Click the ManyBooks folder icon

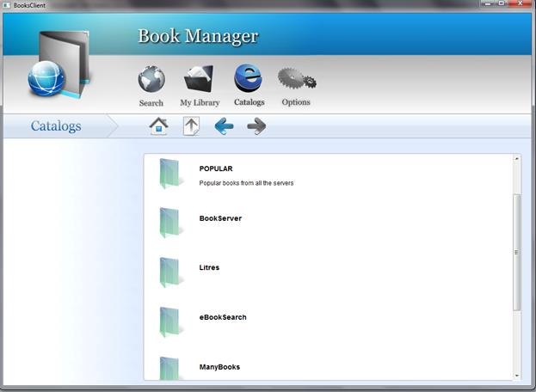(171, 369)
